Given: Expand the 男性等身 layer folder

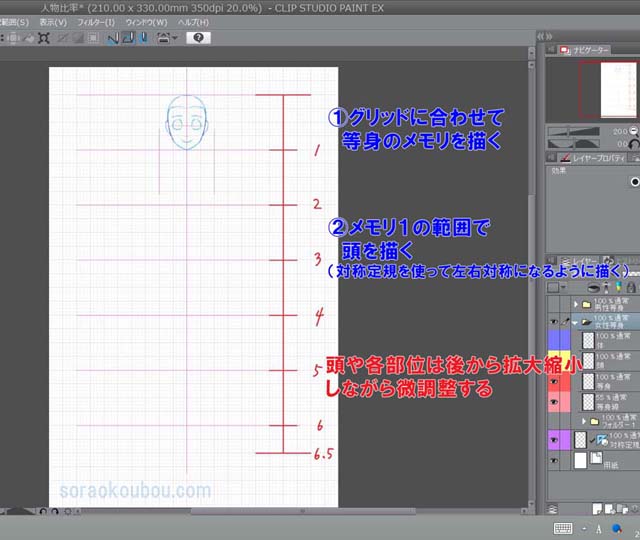Looking at the screenshot, I should coord(576,304).
